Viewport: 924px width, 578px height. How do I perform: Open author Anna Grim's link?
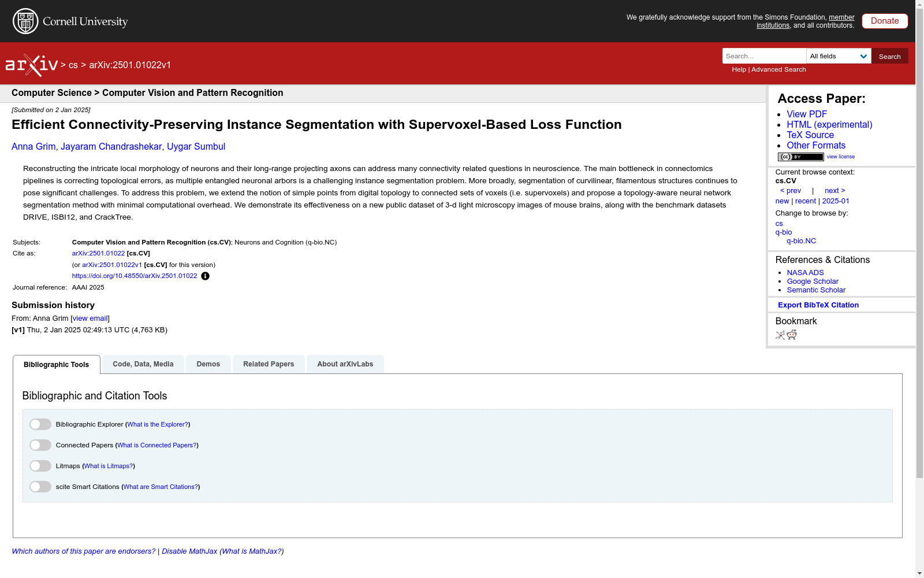[33, 147]
